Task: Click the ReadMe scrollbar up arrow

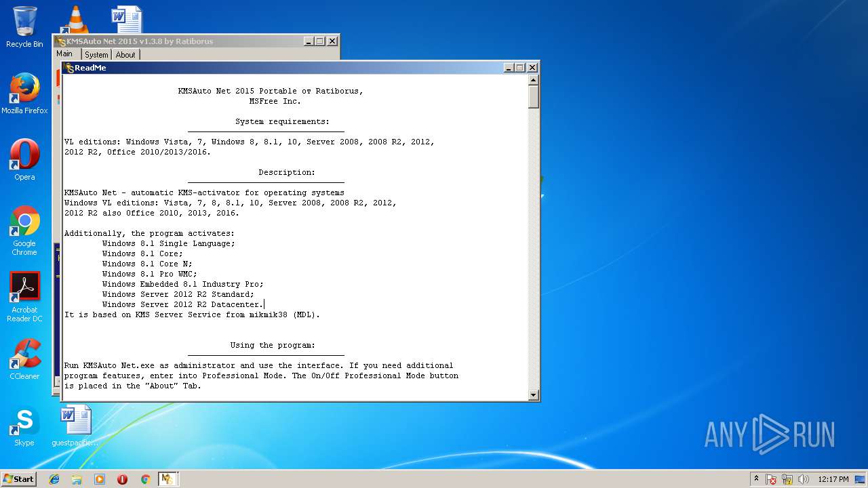Action: pos(534,80)
